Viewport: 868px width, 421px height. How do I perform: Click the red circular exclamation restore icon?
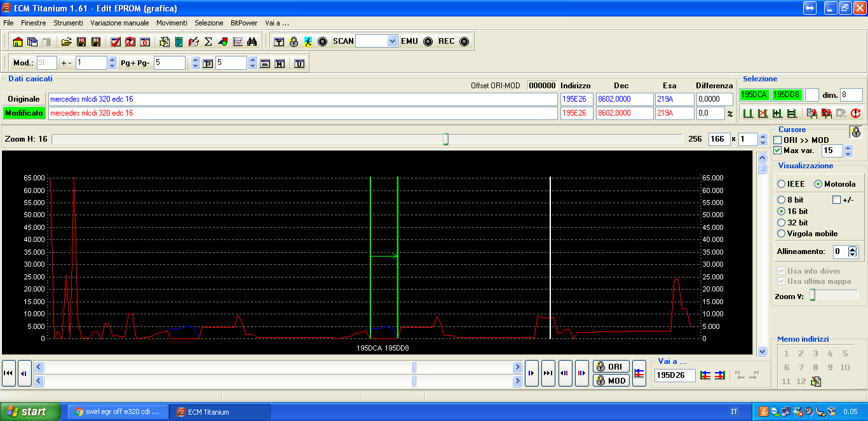[x=855, y=114]
